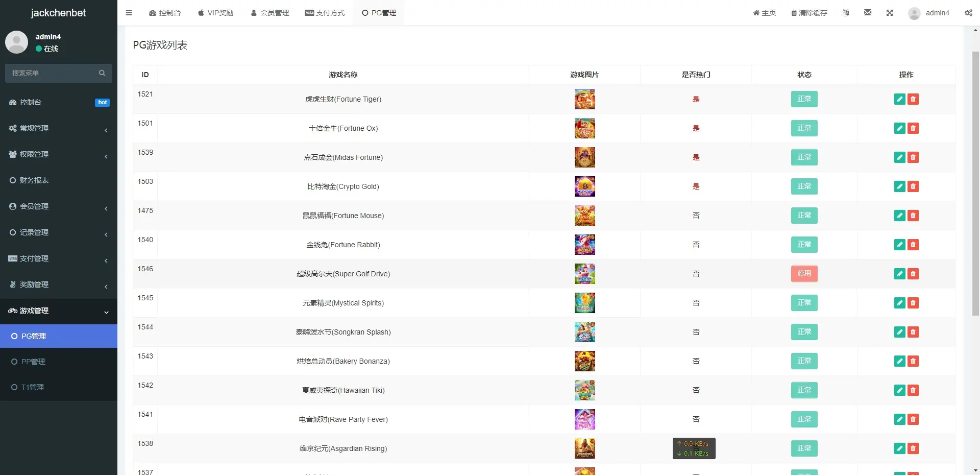Toggle hot flag 是 for Crypto Gold
The height and width of the screenshot is (475, 980).
[696, 186]
